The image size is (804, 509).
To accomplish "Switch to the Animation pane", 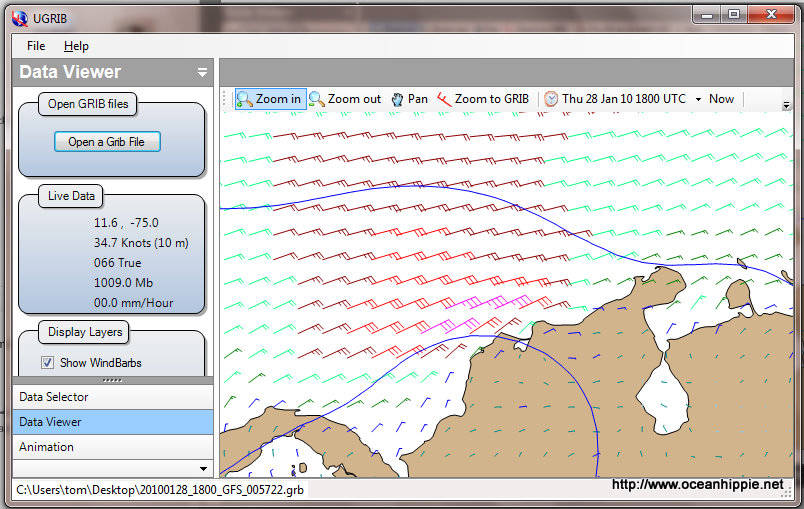I will click(x=46, y=447).
